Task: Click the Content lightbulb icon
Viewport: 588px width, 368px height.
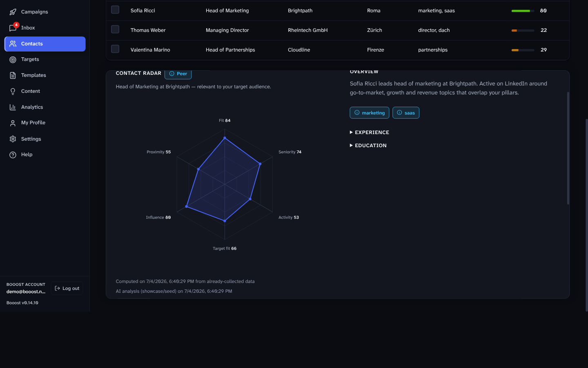Action: (x=13, y=92)
